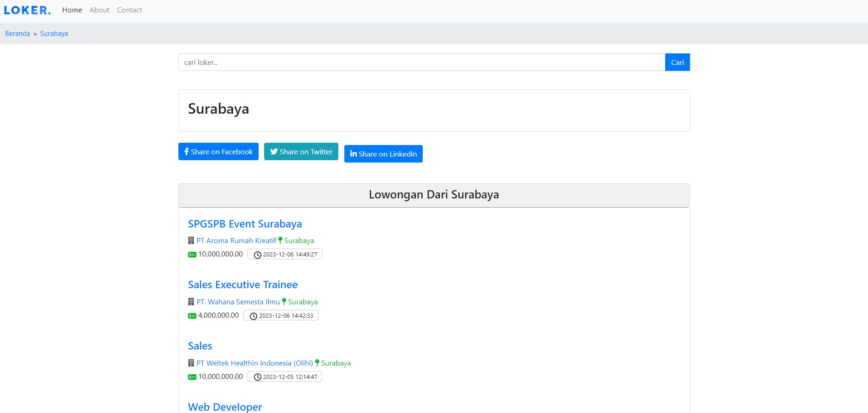
Task: Click salary 10,000,000.00 of Weltek Sales job
Action: [x=220, y=377]
